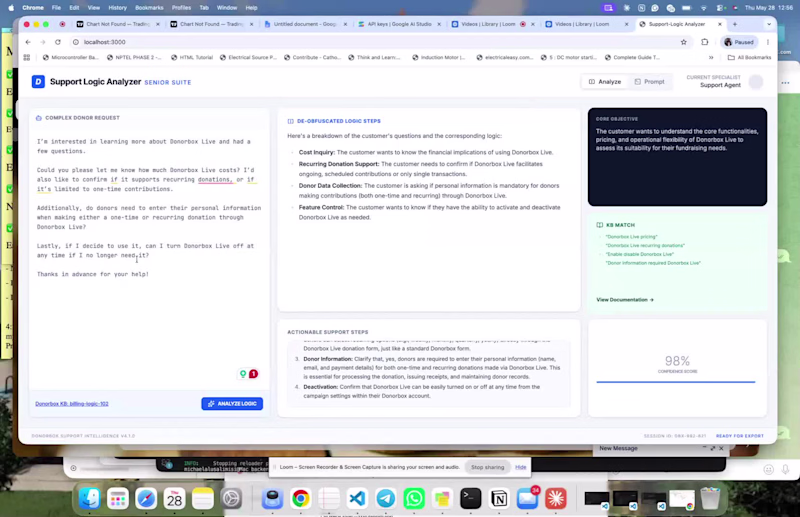Open the Donorbox KB billing-logic-102 link
The height and width of the screenshot is (517, 800).
tap(72, 404)
